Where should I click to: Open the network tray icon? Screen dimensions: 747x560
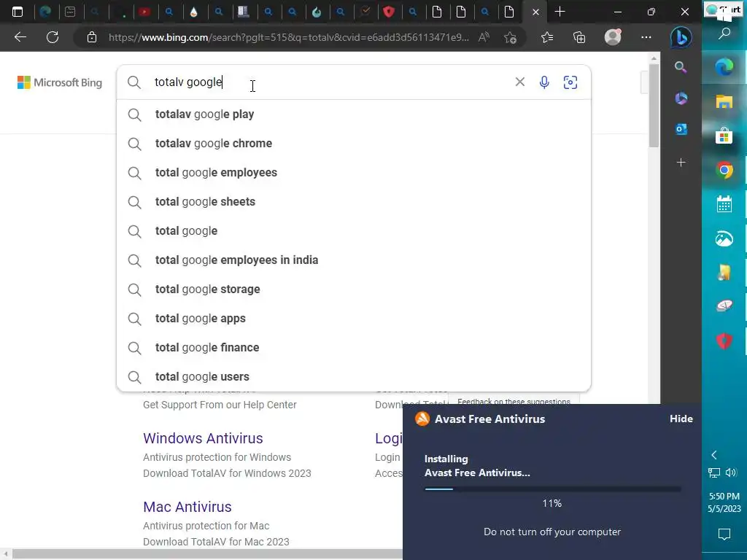(714, 472)
